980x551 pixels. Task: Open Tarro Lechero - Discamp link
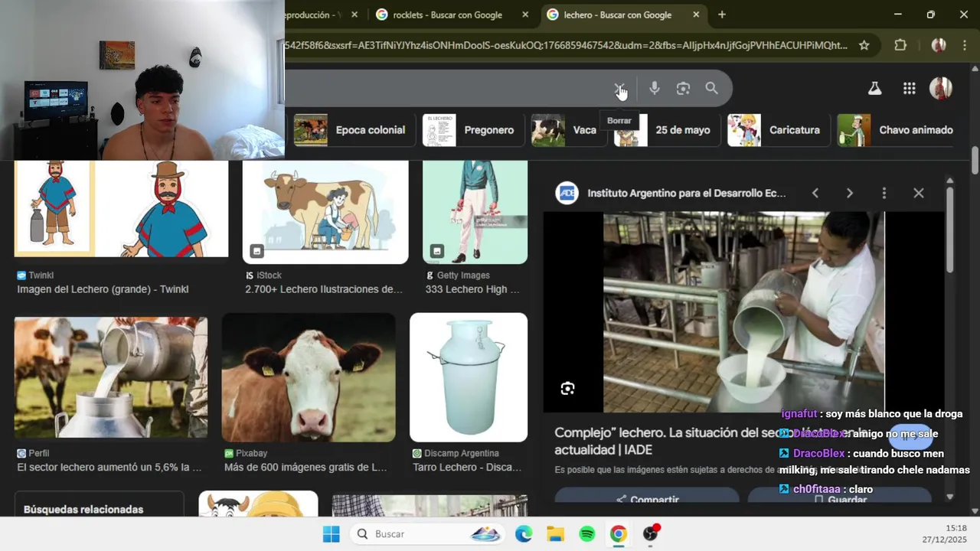click(x=467, y=467)
